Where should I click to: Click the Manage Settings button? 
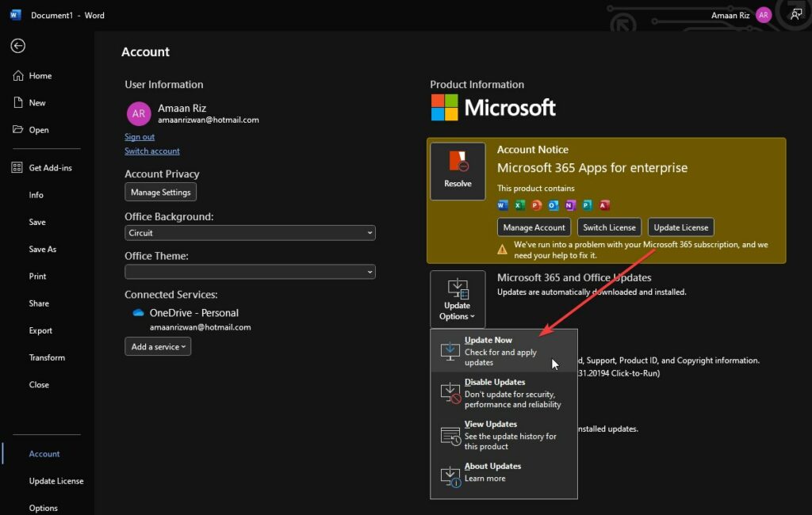160,192
